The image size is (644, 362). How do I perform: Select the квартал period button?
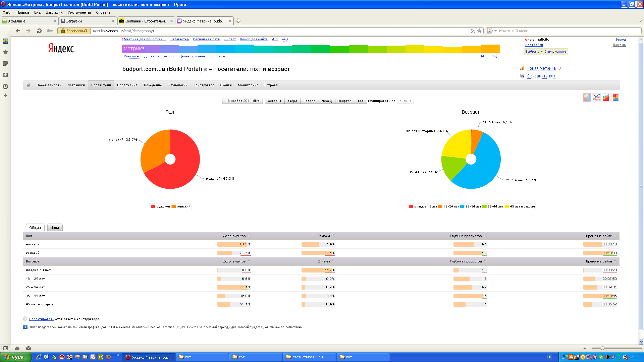tap(345, 101)
